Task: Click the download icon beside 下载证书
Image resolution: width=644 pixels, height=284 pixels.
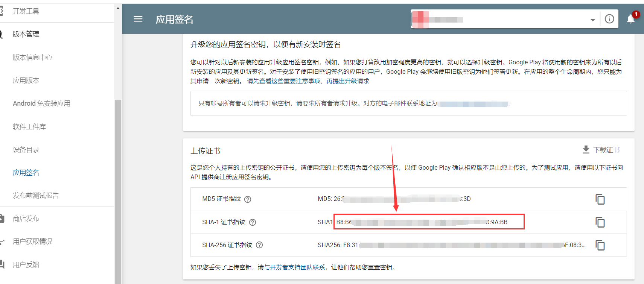Action: [586, 150]
